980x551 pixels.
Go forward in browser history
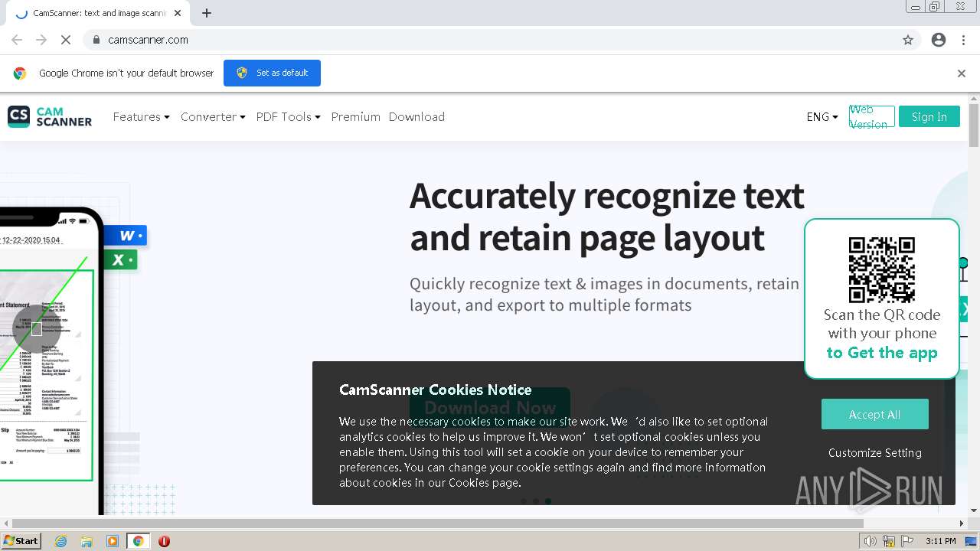41,40
